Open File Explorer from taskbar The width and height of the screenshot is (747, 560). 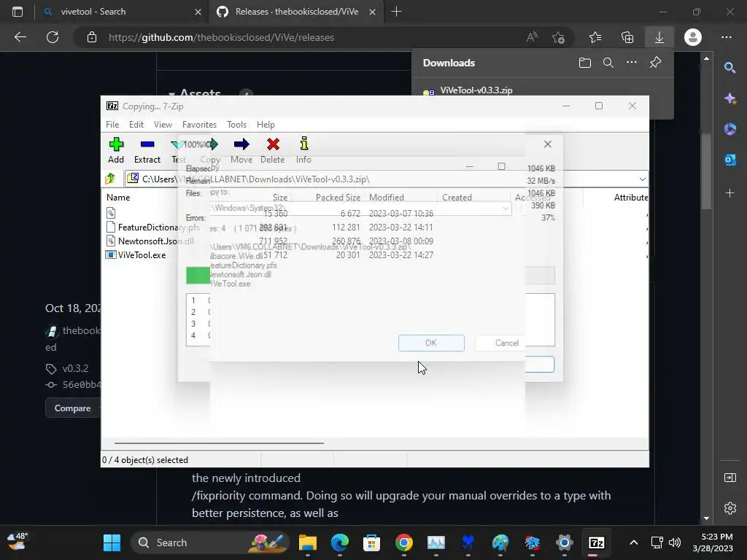click(x=308, y=542)
